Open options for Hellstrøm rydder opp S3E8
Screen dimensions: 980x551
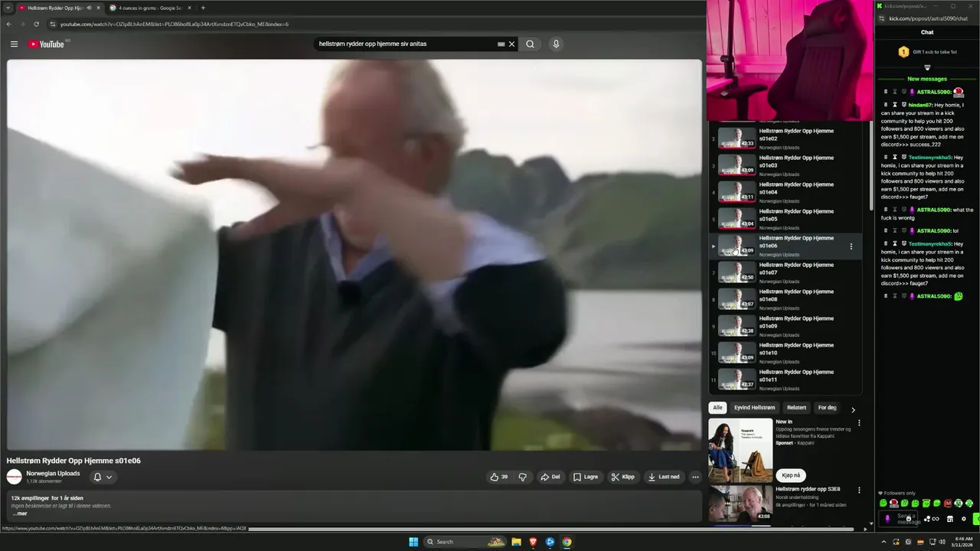[859, 490]
